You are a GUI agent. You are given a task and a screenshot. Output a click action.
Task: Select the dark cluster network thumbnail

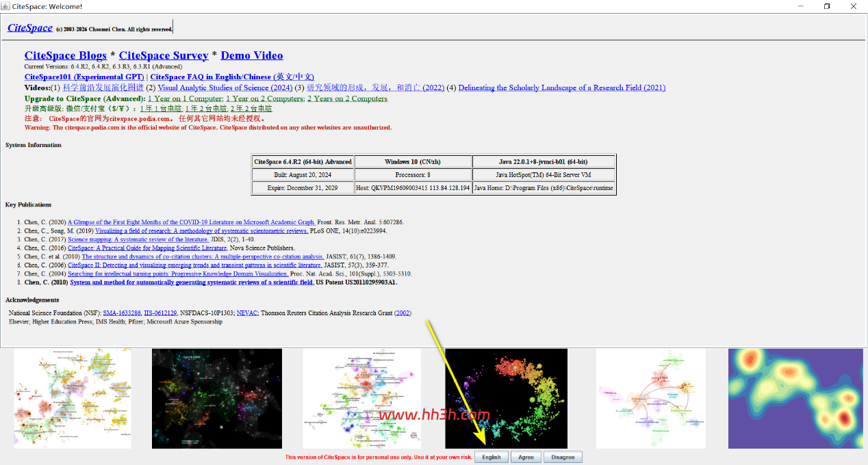pyautogui.click(x=217, y=399)
